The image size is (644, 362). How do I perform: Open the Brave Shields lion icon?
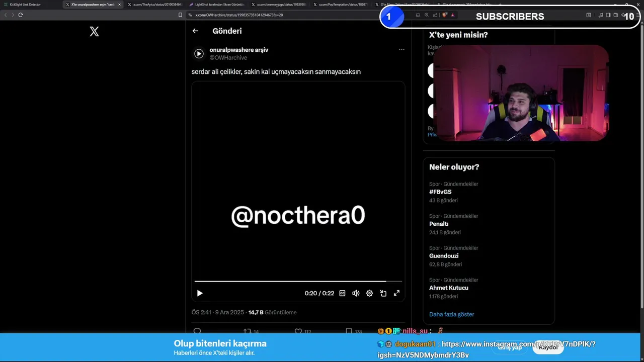(x=444, y=15)
